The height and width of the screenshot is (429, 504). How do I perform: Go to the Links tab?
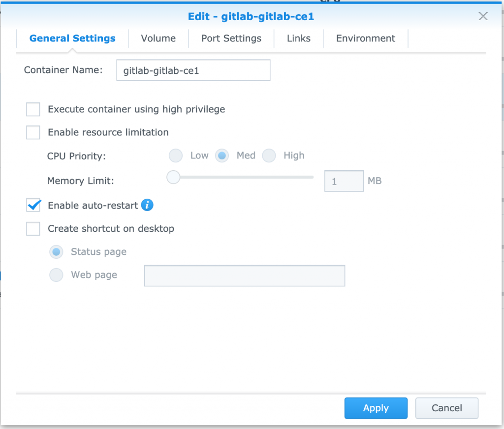[299, 38]
